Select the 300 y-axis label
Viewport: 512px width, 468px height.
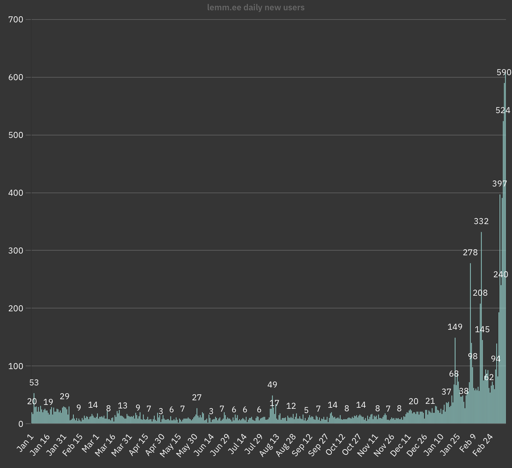click(x=16, y=251)
